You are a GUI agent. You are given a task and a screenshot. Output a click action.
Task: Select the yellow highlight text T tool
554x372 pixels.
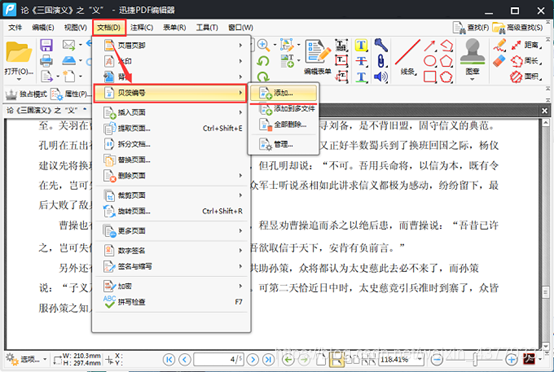click(361, 45)
